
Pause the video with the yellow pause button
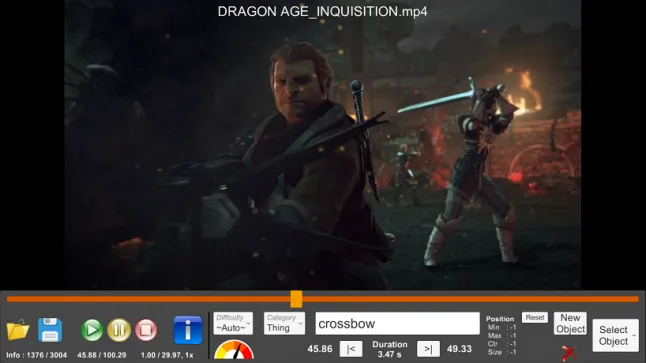[119, 330]
